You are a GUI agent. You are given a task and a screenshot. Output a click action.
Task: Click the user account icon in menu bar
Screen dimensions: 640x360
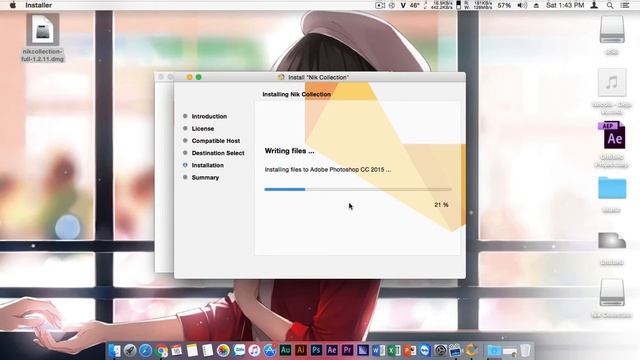(594, 5)
